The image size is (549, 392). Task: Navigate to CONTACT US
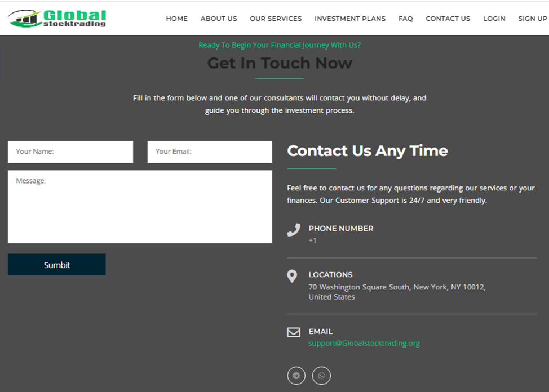(x=448, y=19)
